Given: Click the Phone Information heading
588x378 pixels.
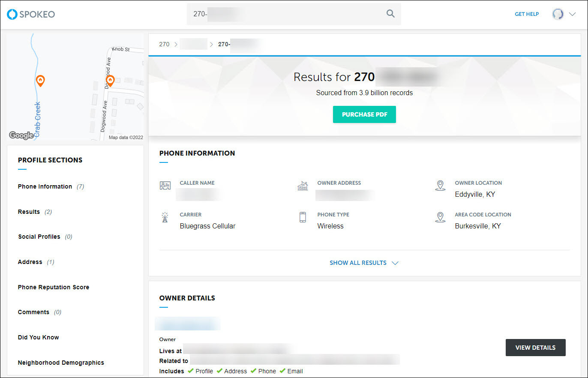Looking at the screenshot, I should pos(197,153).
